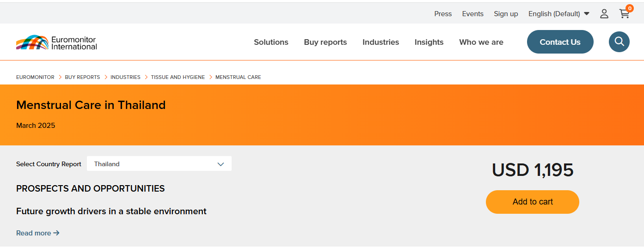Open the Insights menu
The image size is (644, 247).
(x=429, y=42)
